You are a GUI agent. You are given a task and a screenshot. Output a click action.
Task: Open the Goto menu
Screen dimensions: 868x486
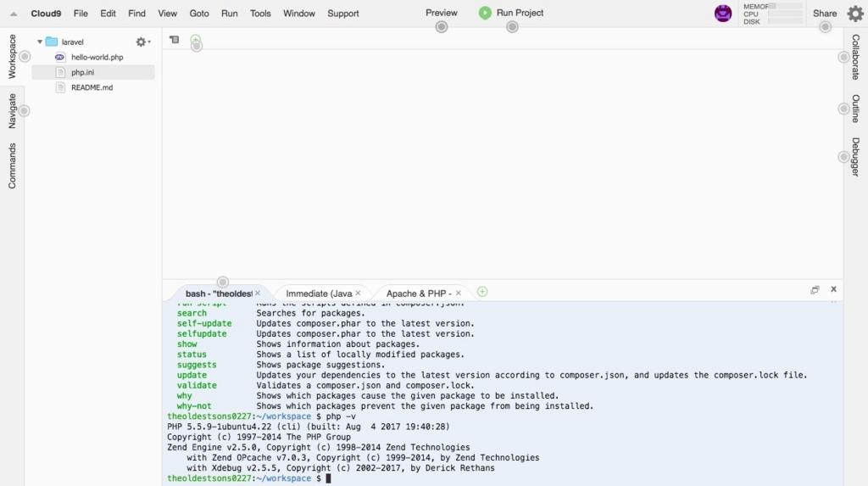[199, 14]
